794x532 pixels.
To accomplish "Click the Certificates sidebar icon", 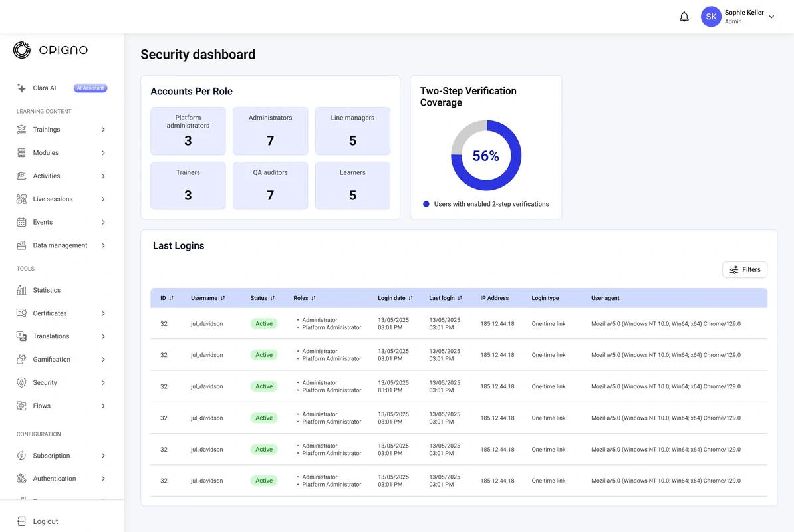I will pos(21,313).
